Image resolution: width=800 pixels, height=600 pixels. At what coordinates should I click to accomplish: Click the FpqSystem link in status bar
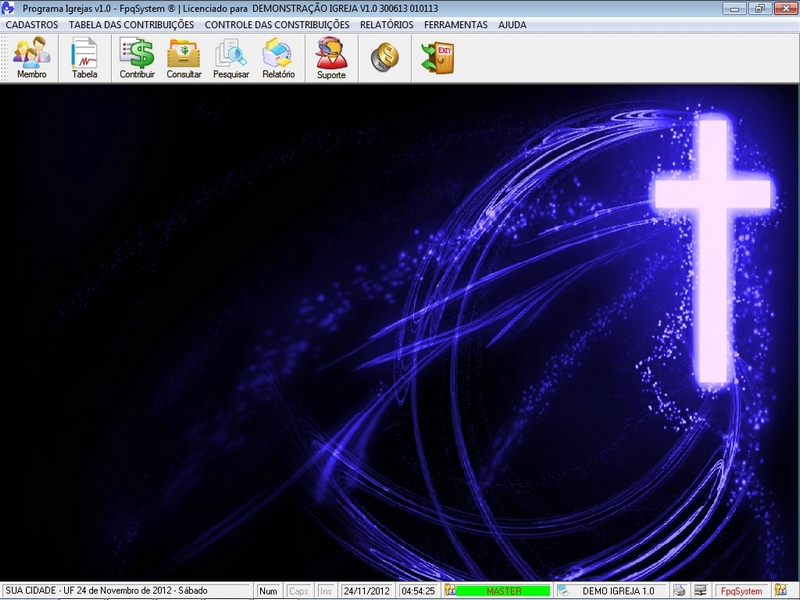click(x=741, y=591)
